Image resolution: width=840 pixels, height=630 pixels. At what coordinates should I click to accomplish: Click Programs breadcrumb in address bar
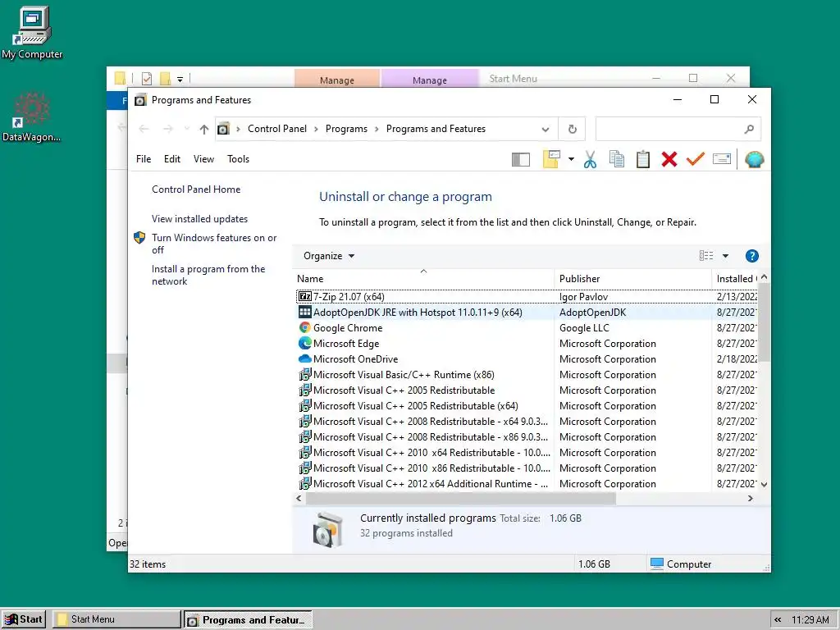coord(346,129)
